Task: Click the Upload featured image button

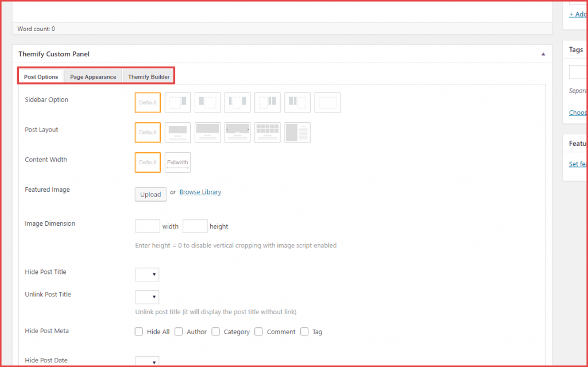Action: point(151,194)
